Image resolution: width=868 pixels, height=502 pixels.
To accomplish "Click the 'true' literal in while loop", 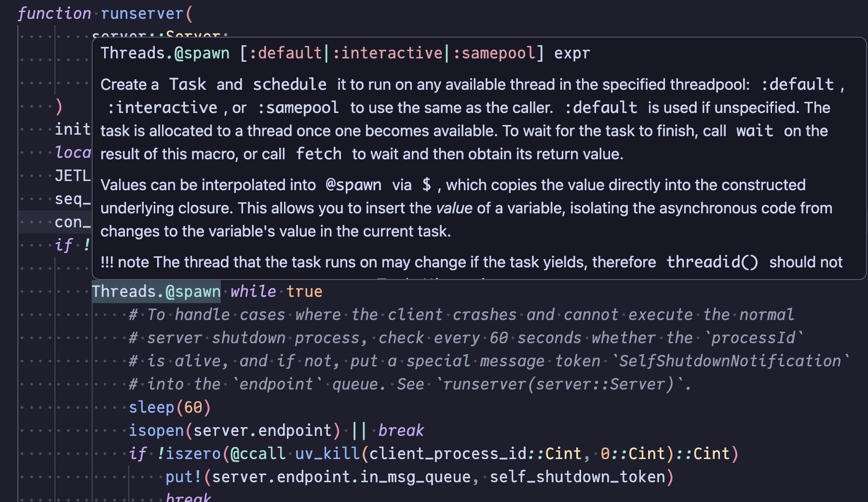I will point(304,292).
